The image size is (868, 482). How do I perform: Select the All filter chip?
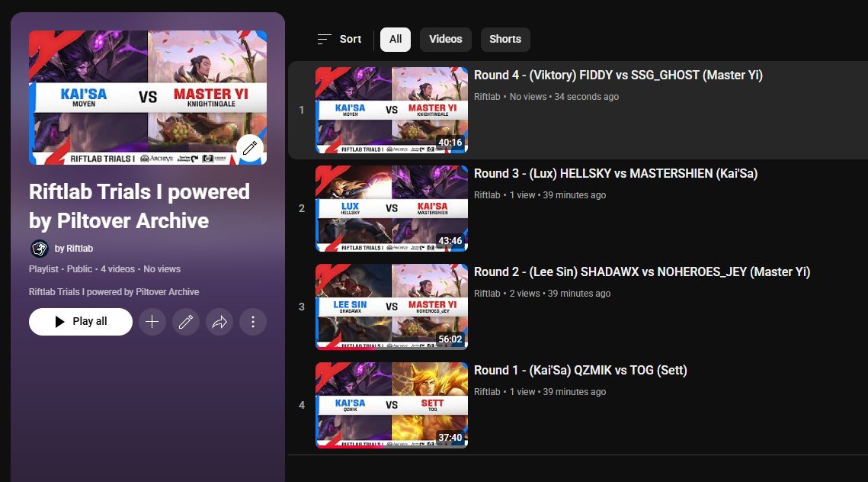pos(396,40)
